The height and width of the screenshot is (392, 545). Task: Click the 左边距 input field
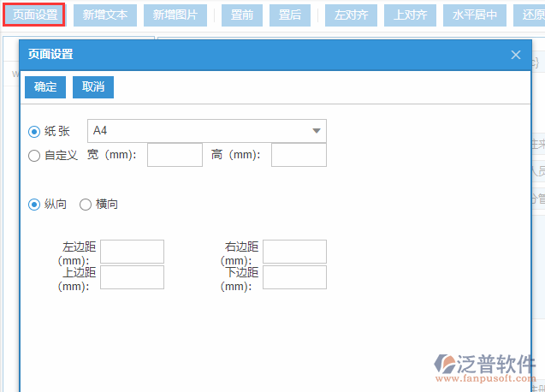pyautogui.click(x=132, y=252)
